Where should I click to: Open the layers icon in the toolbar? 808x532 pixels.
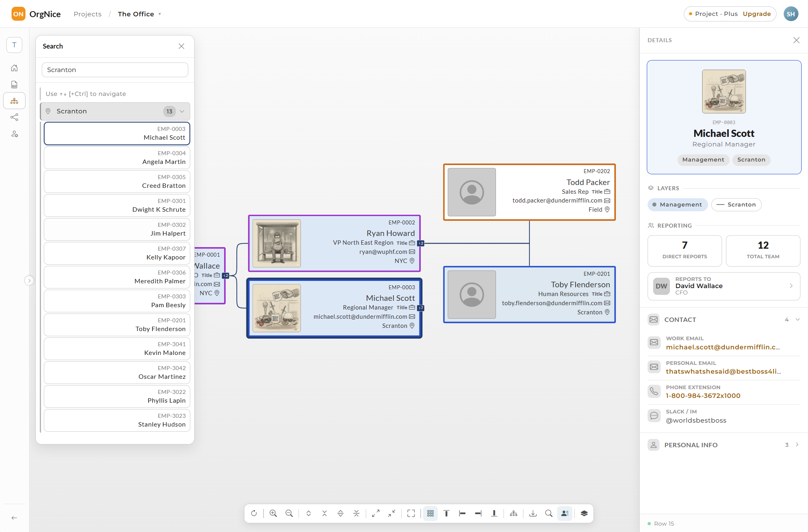[x=584, y=513]
